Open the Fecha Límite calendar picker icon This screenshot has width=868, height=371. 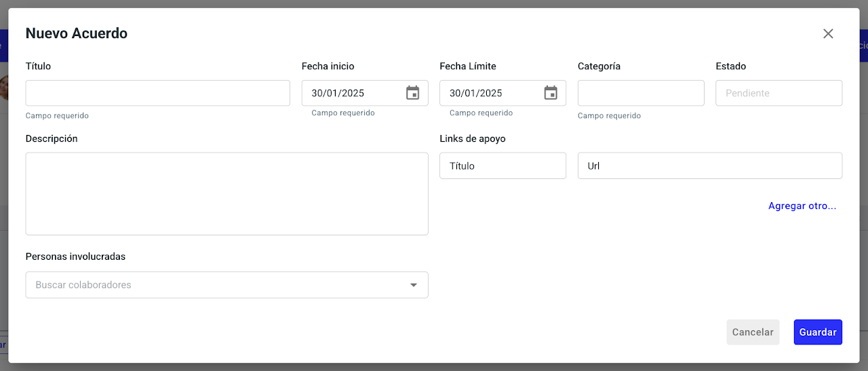551,93
